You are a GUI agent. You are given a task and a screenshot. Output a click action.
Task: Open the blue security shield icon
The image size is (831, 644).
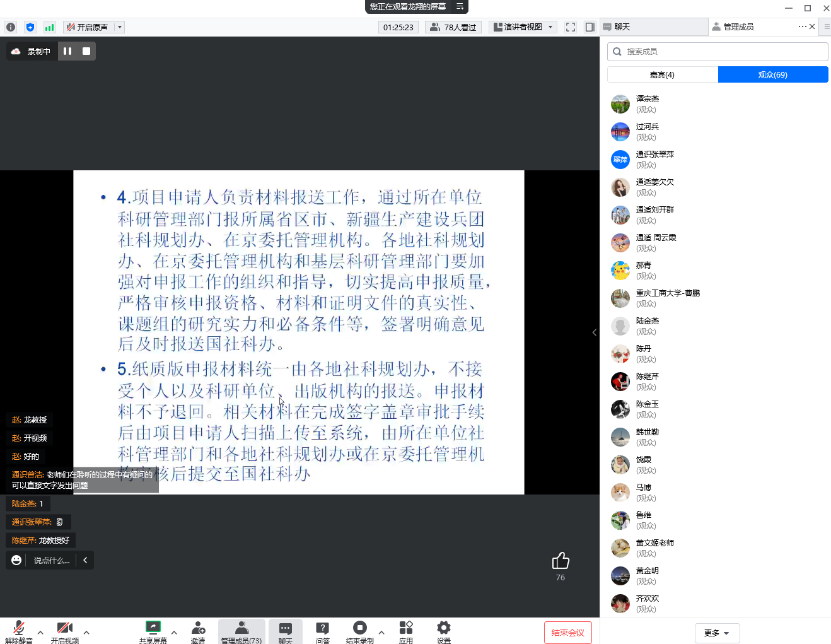30,27
